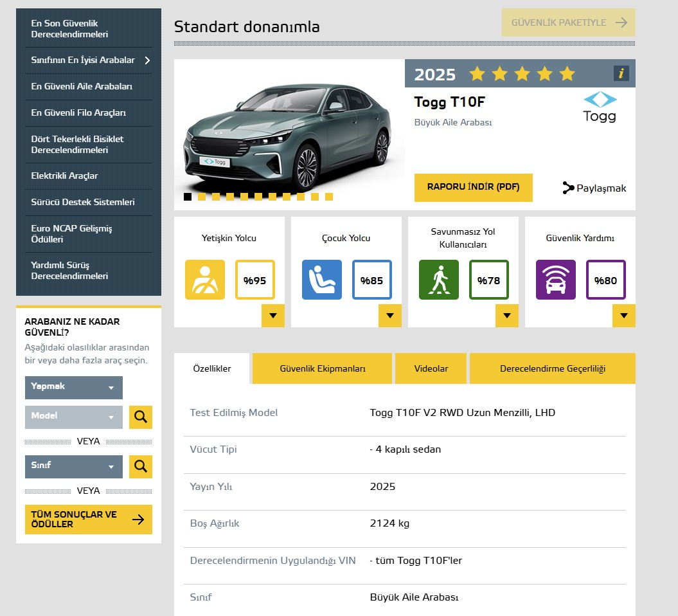Open the Sınıf class dropdown
678x616 pixels.
[74, 466]
